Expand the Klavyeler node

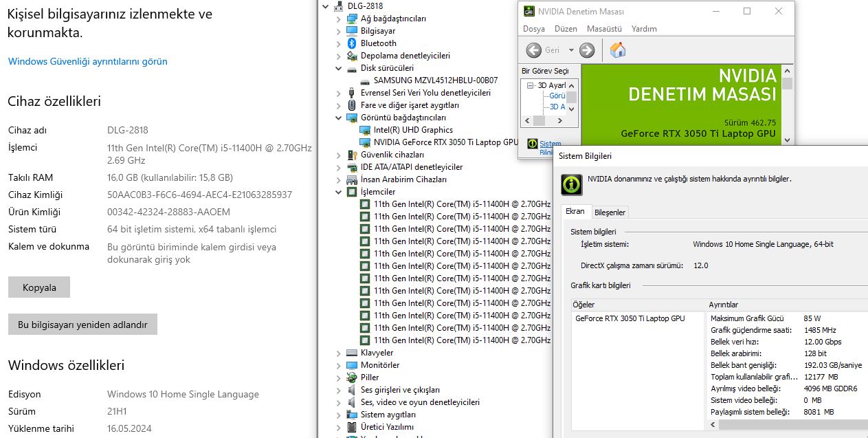(x=338, y=353)
